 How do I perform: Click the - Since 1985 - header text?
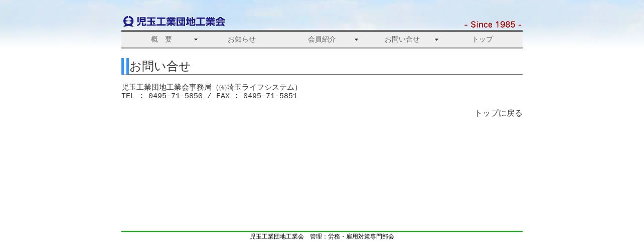[x=493, y=25]
